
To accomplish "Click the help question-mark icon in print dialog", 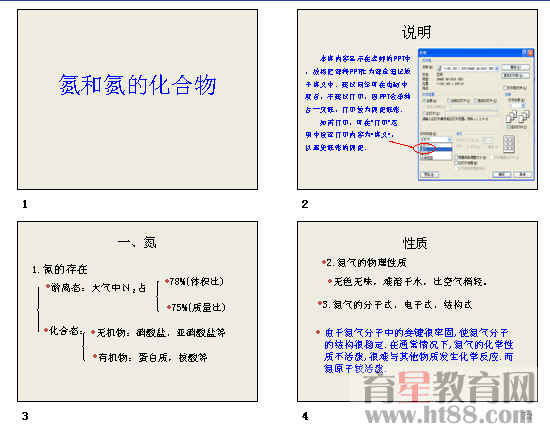I will click(524, 53).
